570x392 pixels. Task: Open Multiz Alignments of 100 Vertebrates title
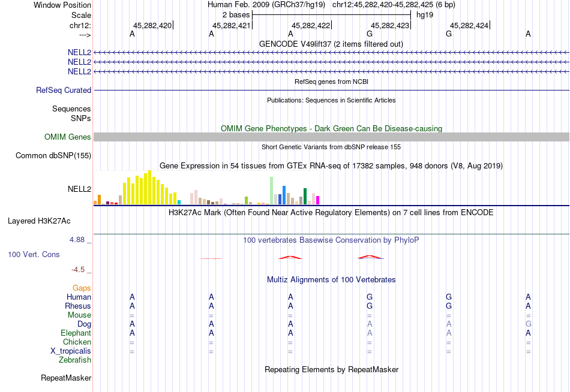(331, 280)
